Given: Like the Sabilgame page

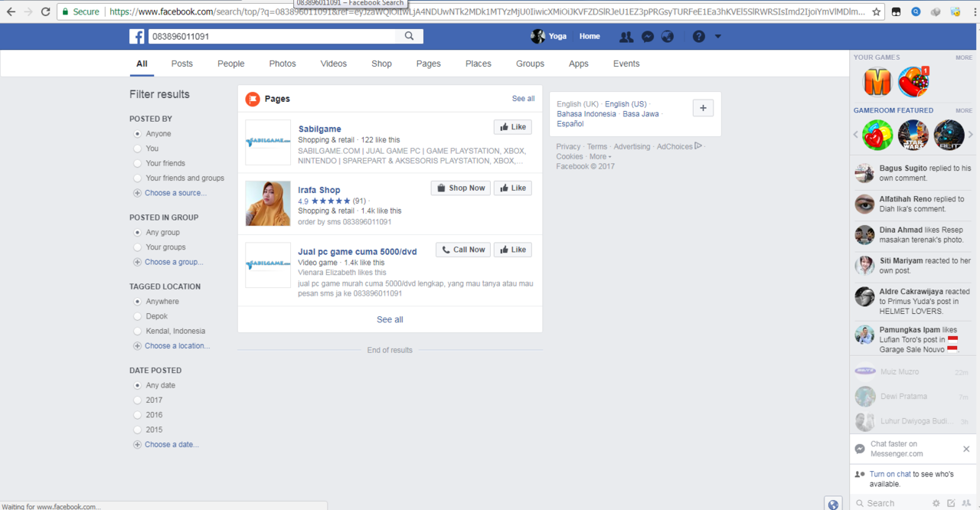Looking at the screenshot, I should coord(513,127).
